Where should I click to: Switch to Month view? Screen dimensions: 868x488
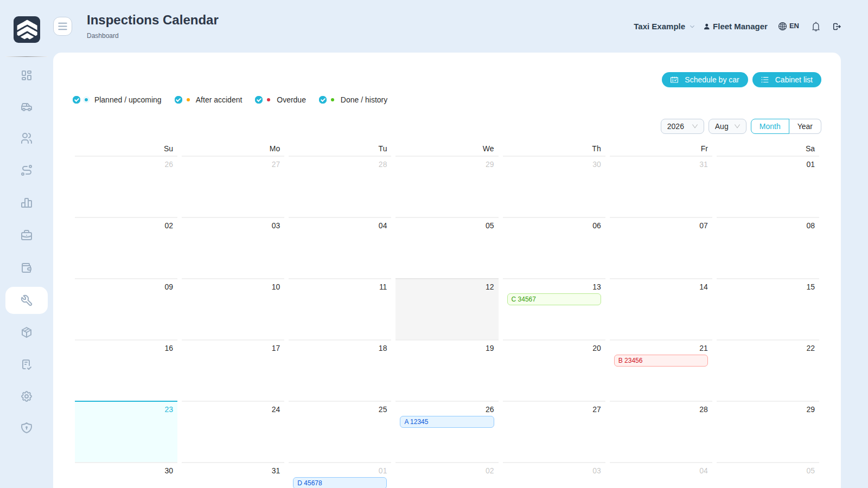770,126
